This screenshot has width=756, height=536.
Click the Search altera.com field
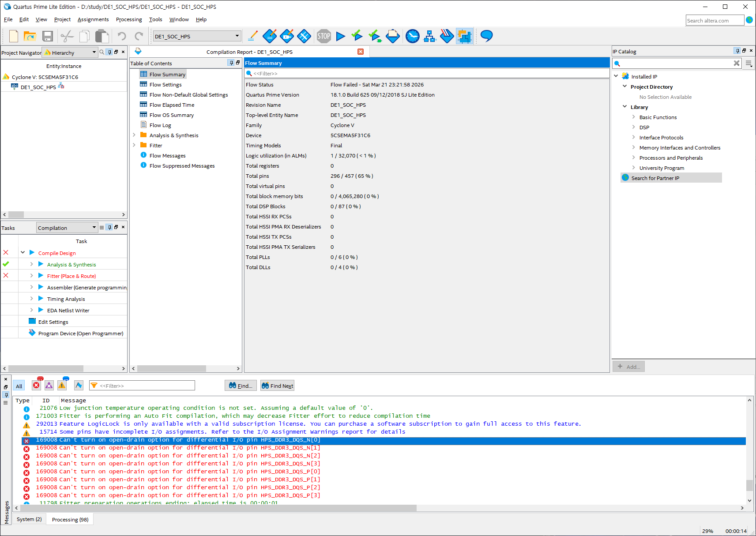coord(715,20)
